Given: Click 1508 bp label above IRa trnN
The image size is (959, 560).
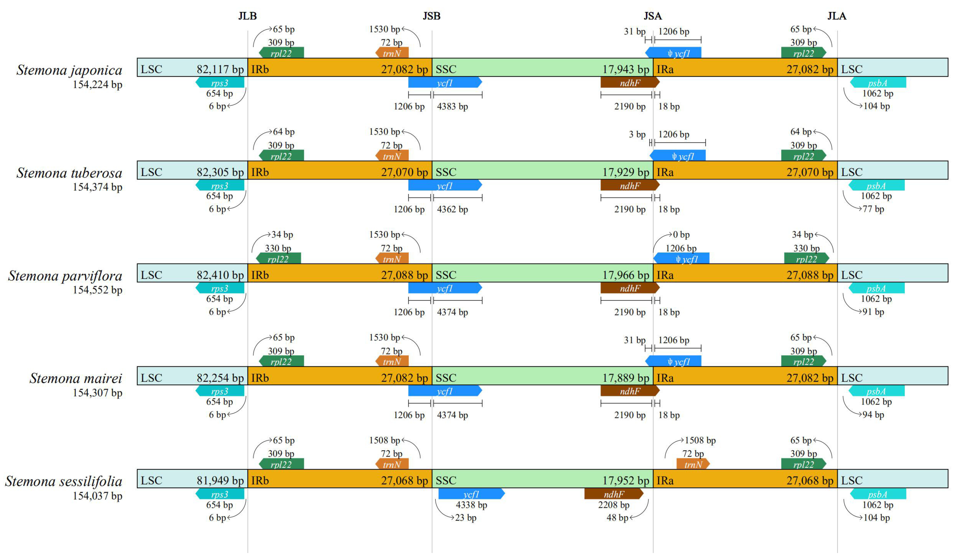Looking at the screenshot, I should coord(700,441).
